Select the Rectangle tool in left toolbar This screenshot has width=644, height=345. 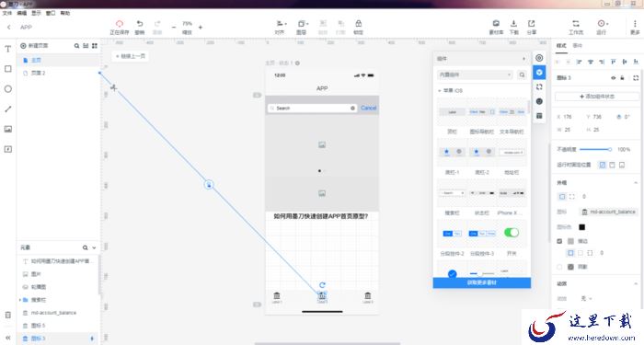pos(7,69)
